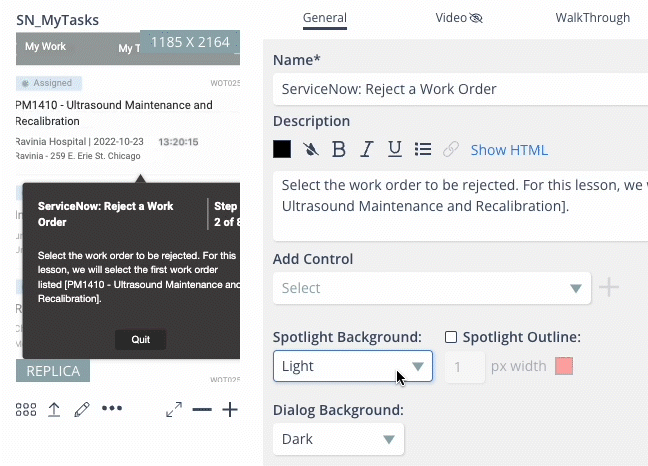This screenshot has width=648, height=466.
Task: Switch to the General tab
Action: tap(325, 18)
